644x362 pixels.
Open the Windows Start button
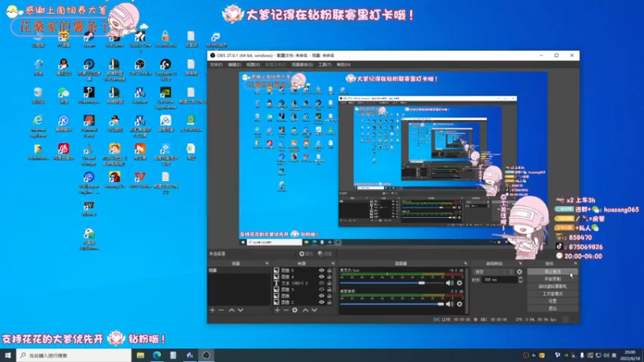pyautogui.click(x=8, y=356)
